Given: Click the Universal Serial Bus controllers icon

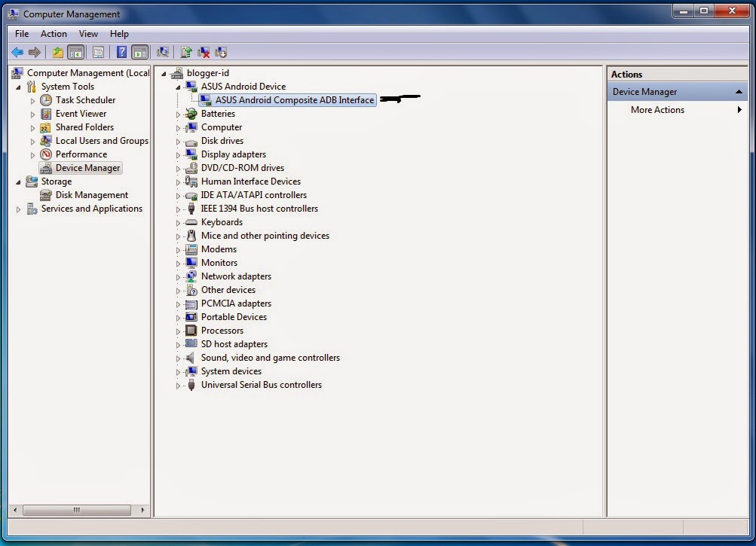Looking at the screenshot, I should pos(191,385).
